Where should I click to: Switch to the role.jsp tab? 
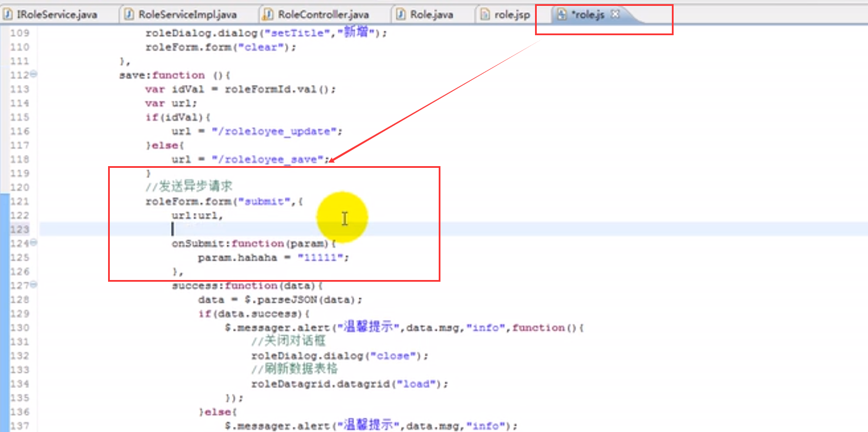pyautogui.click(x=512, y=15)
